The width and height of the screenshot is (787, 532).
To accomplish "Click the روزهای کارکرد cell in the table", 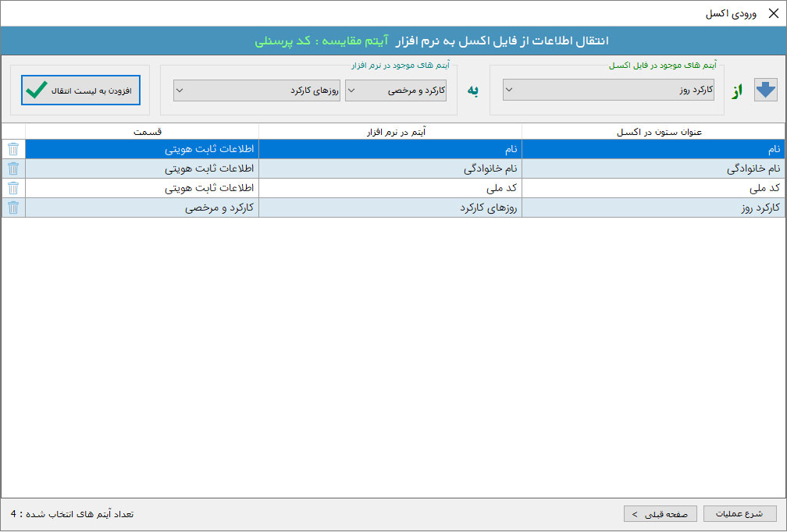I will [x=390, y=207].
